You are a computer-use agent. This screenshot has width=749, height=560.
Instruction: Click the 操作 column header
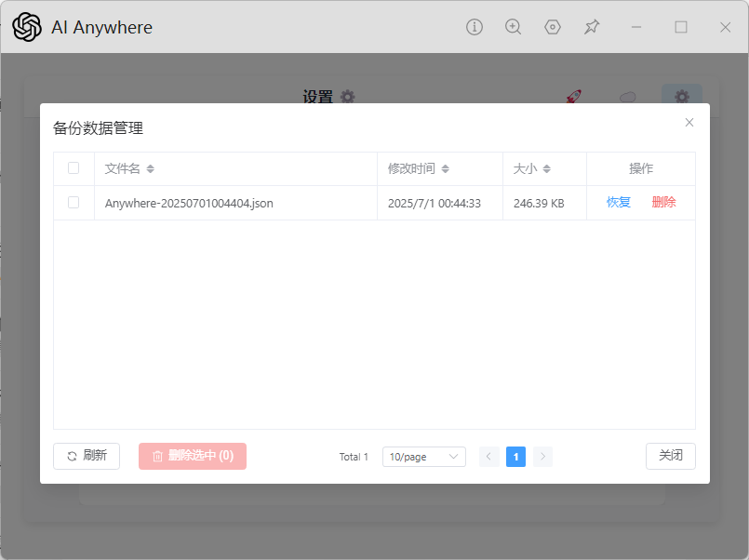641,168
